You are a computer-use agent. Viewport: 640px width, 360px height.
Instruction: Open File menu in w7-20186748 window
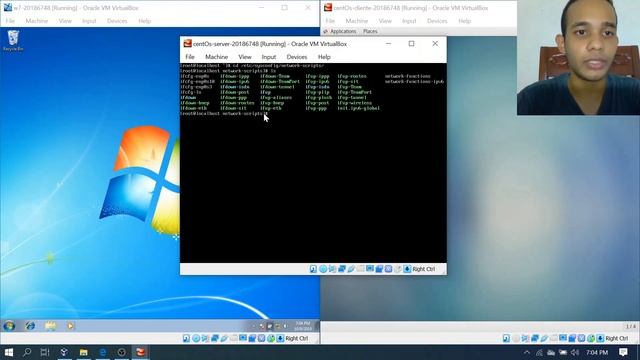point(10,21)
